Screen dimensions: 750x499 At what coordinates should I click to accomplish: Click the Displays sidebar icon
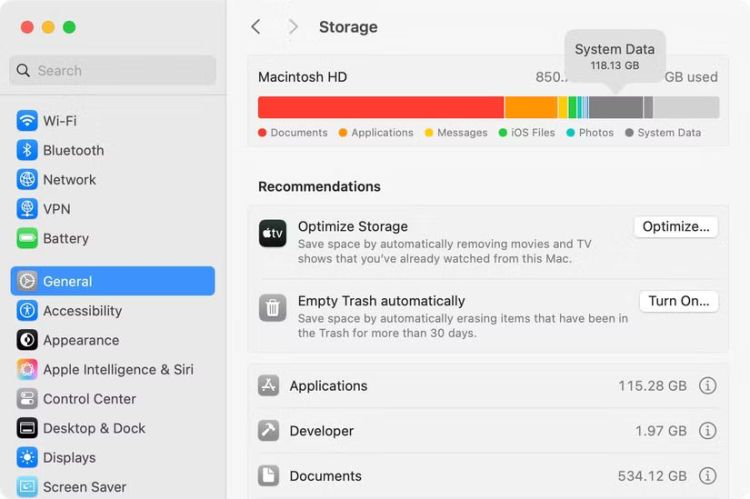(x=27, y=458)
